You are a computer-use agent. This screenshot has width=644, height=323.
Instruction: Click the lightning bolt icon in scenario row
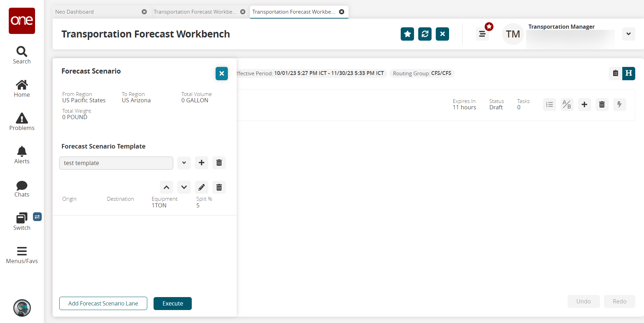(x=619, y=104)
